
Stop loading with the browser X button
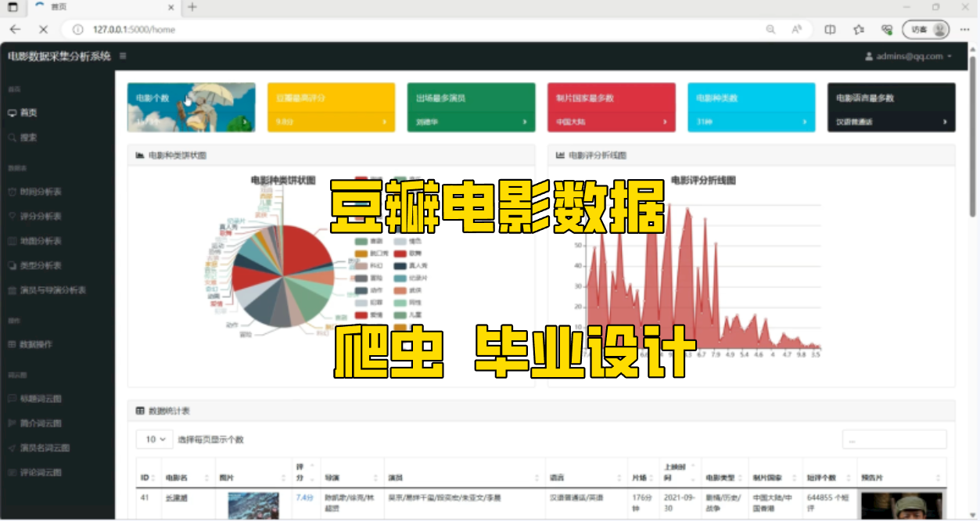click(x=42, y=29)
